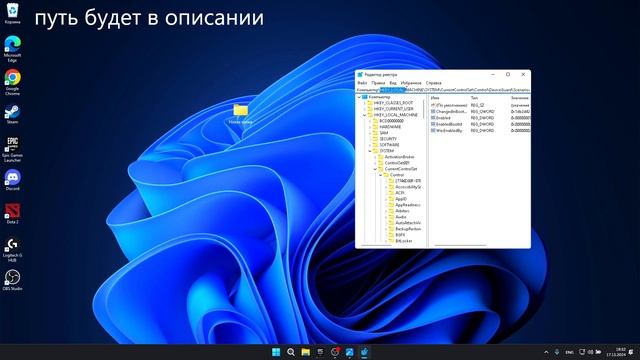This screenshot has width=640, height=360.
Task: Select the Microsoft Edge desktop shortcut
Action: (12, 49)
